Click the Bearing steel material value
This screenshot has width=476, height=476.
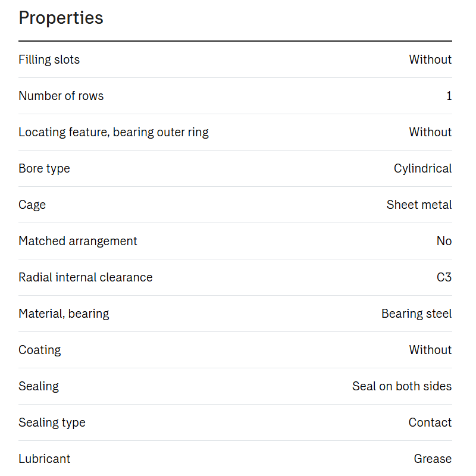tap(416, 314)
